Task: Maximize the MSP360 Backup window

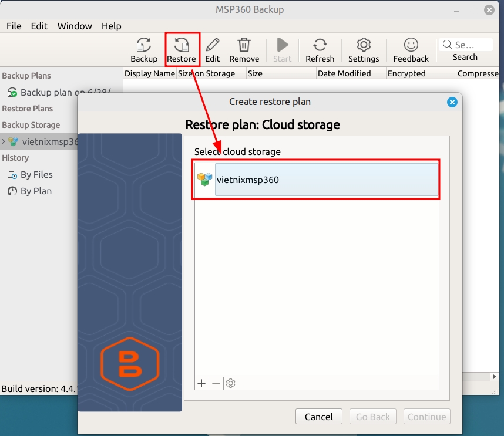Action: tap(472, 10)
